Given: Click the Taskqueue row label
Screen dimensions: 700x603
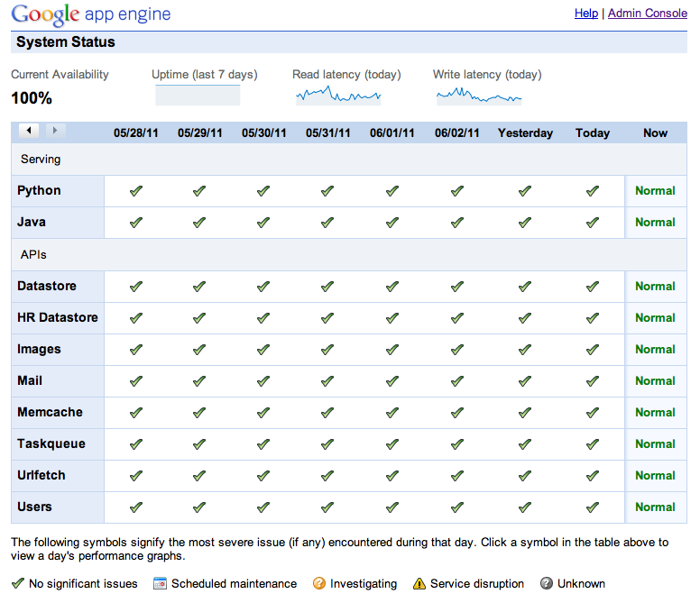Looking at the screenshot, I should point(51,444).
